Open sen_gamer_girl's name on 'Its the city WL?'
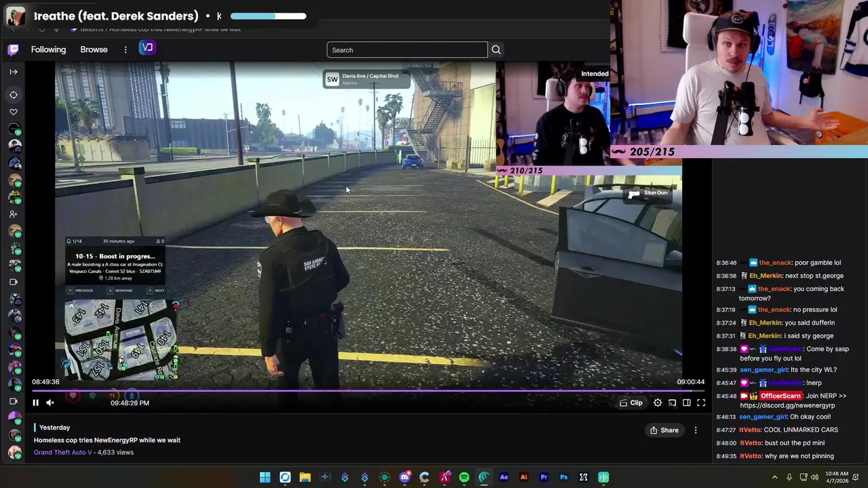The width and height of the screenshot is (868, 488). [764, 370]
